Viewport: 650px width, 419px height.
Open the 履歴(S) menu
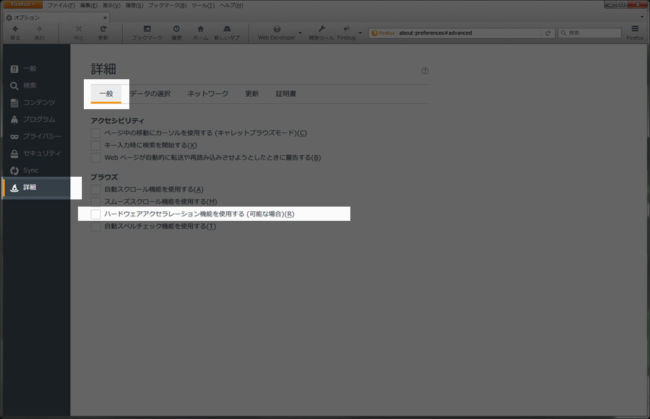point(134,5)
